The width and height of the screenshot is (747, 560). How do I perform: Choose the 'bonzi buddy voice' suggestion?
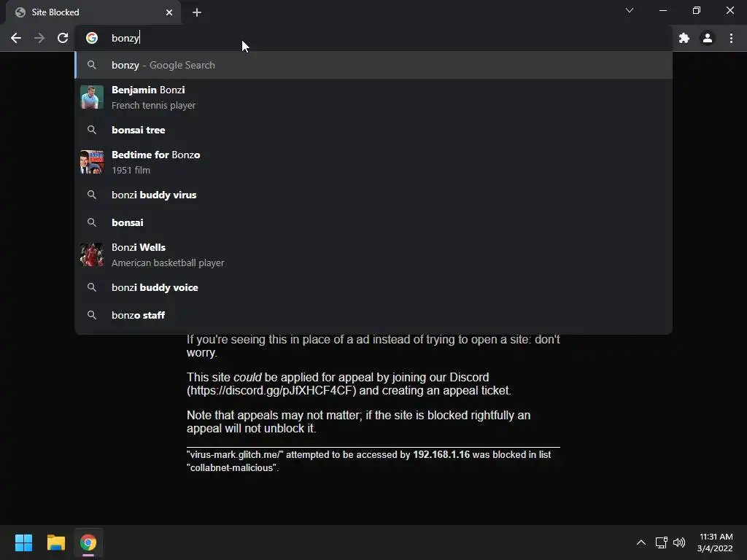(373, 287)
